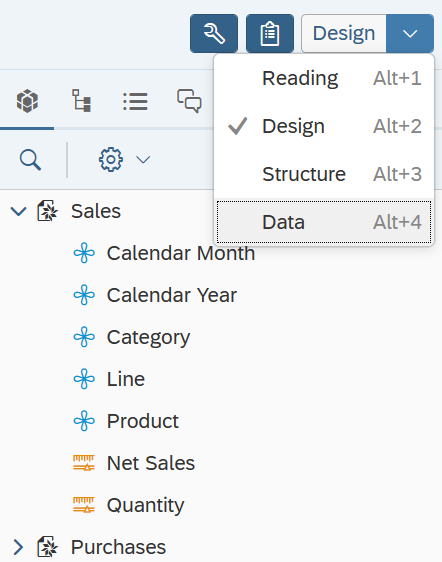Select the Data mode menu entry
This screenshot has width=442, height=562.
[324, 222]
